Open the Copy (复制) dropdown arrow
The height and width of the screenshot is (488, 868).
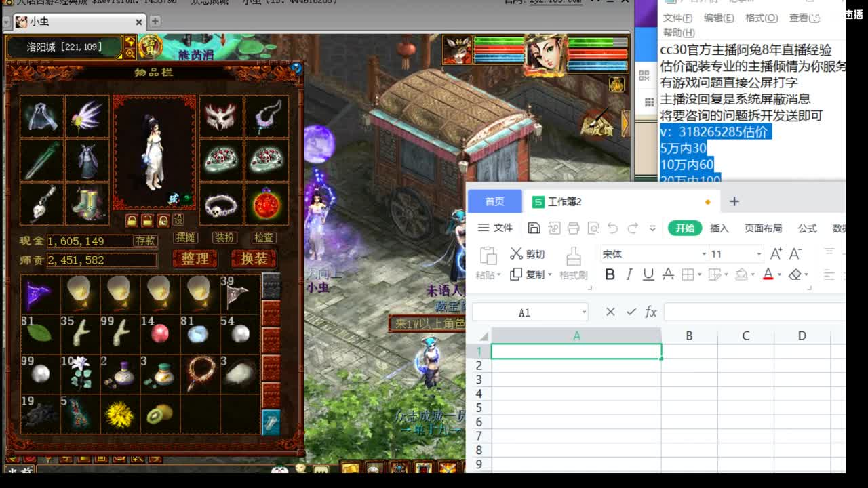[x=549, y=275]
